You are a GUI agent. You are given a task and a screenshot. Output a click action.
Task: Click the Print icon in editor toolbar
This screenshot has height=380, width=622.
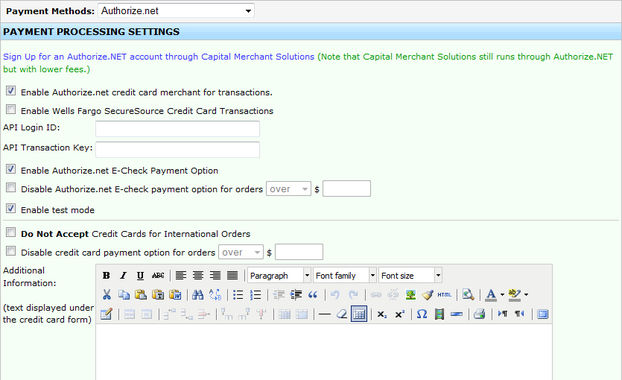point(479,314)
